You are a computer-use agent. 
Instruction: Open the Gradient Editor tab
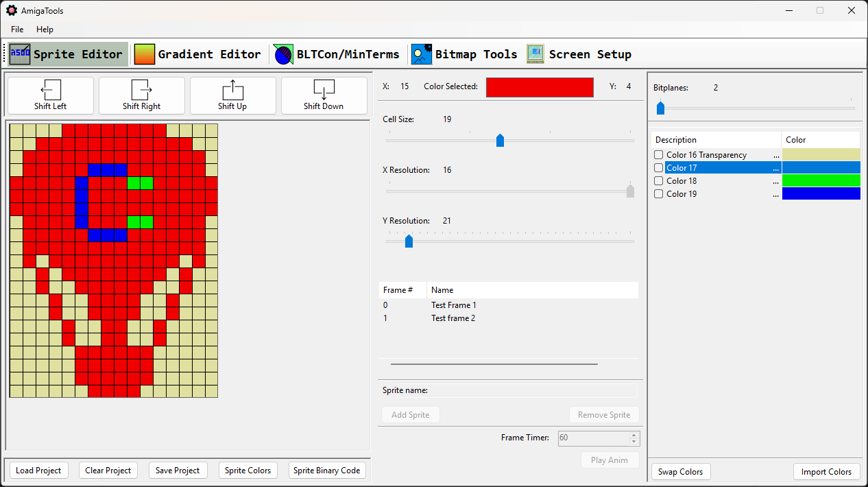click(x=198, y=54)
